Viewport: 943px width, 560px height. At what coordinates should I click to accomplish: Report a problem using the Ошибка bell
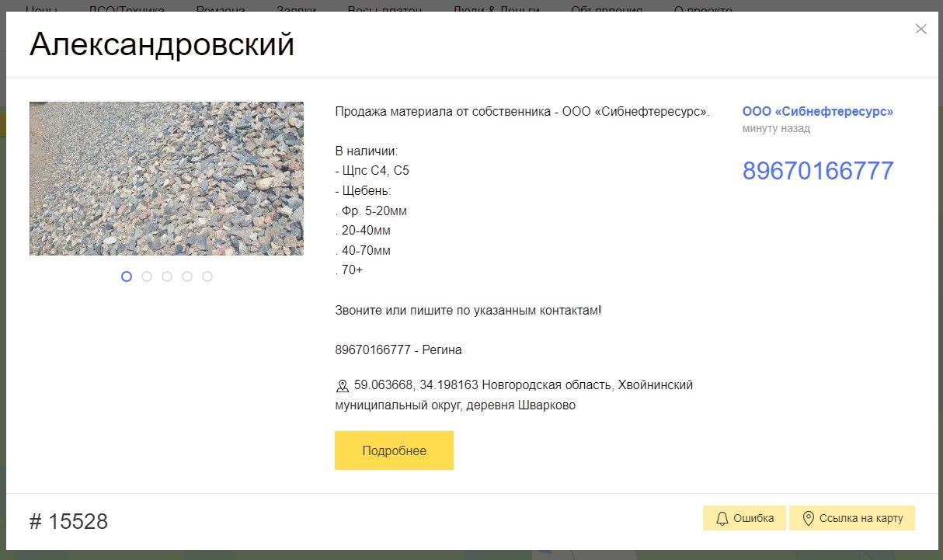744,518
